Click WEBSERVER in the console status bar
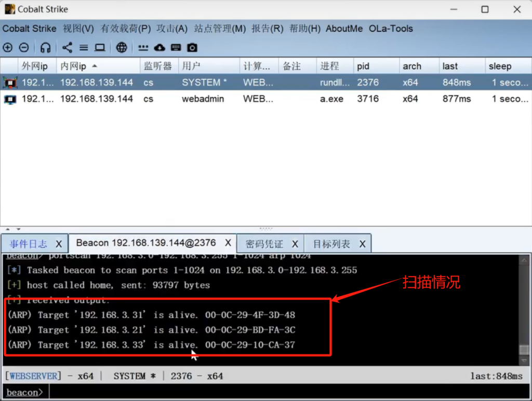This screenshot has height=401, width=532. (33, 376)
